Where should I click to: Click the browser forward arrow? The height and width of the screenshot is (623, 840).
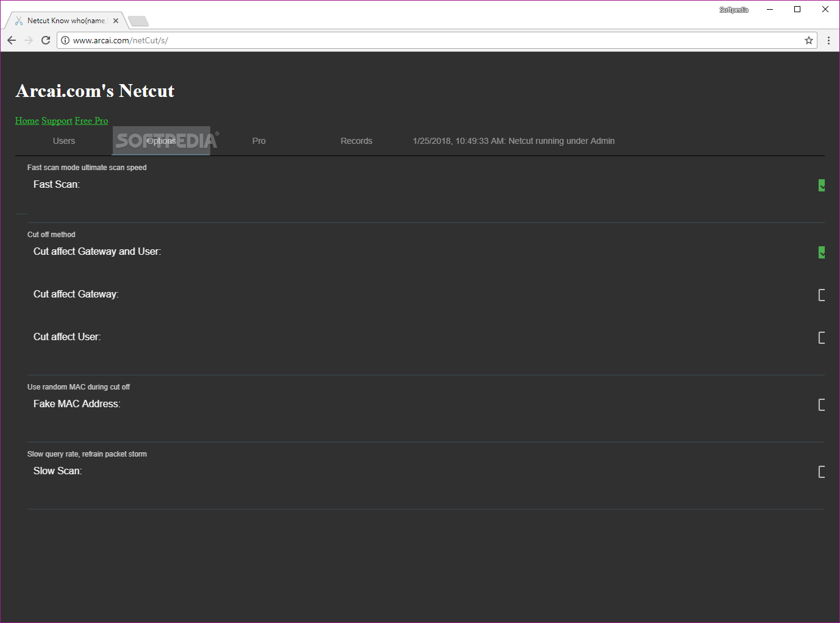(29, 40)
